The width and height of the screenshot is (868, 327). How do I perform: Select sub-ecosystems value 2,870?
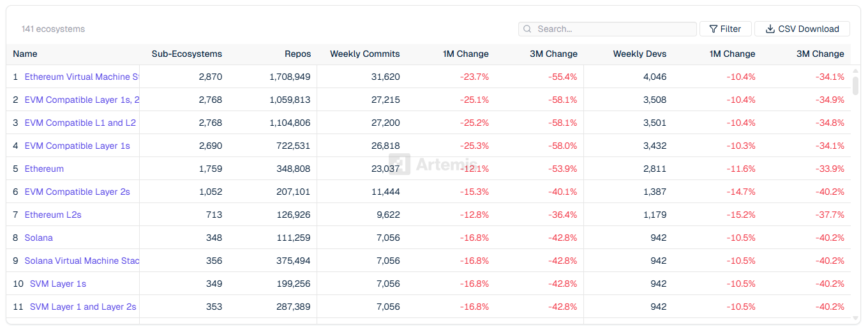click(x=211, y=77)
